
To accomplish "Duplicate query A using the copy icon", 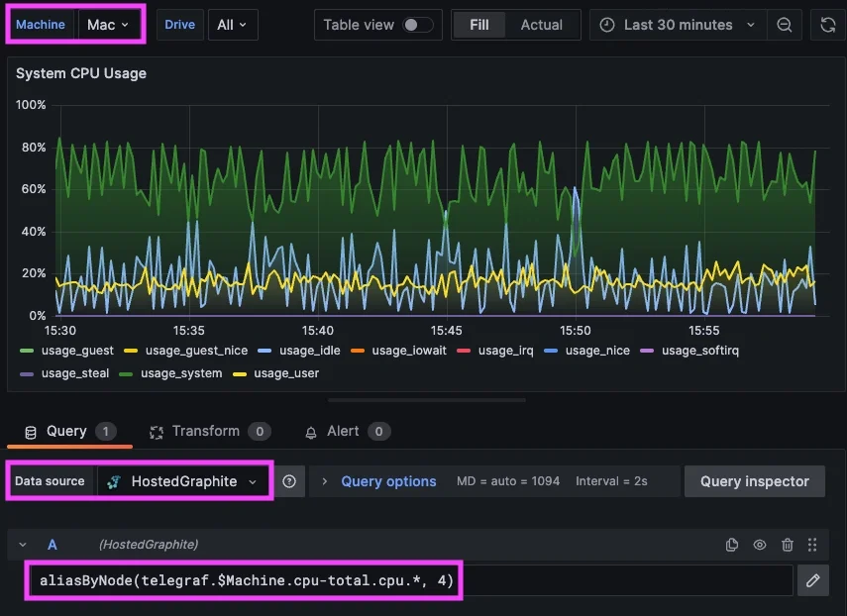I will 732,544.
